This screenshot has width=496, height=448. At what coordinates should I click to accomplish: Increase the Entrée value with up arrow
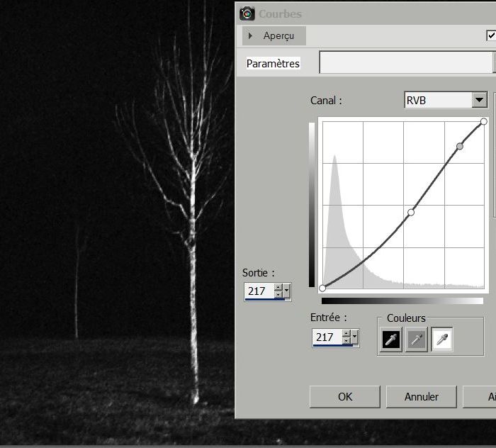(x=346, y=334)
